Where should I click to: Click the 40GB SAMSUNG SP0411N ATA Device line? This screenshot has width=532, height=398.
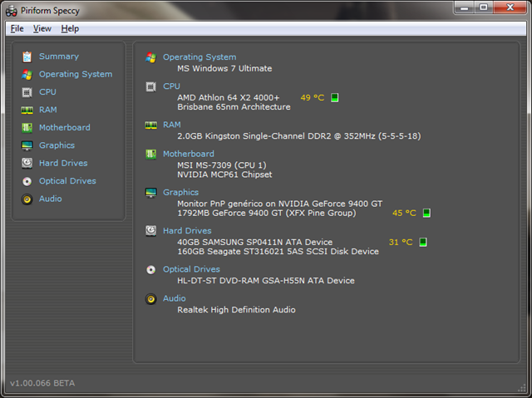click(x=255, y=242)
